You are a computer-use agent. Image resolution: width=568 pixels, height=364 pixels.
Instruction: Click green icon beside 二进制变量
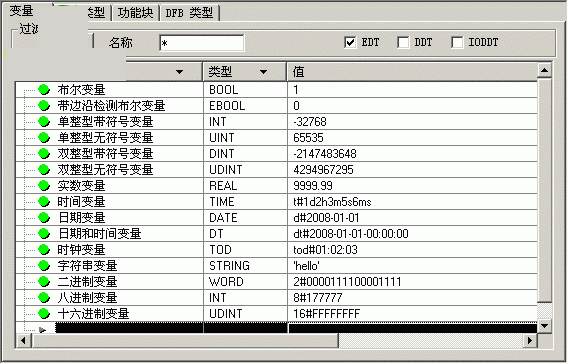pos(44,281)
